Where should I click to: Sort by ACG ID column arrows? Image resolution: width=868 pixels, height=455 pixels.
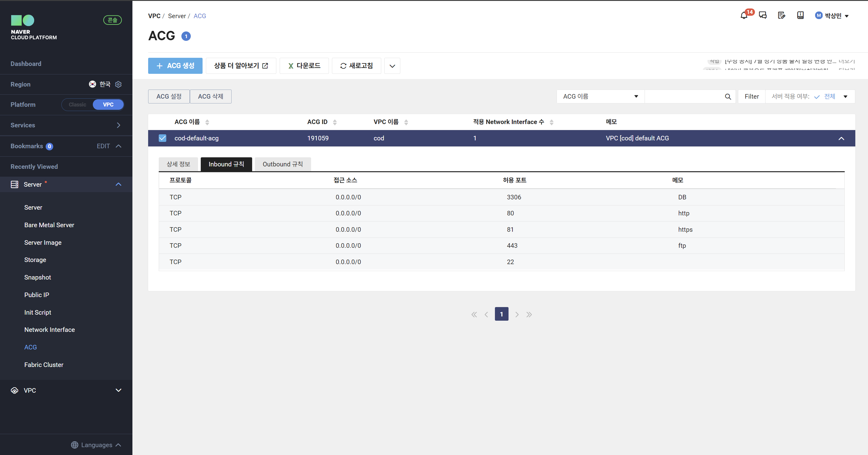coord(335,122)
